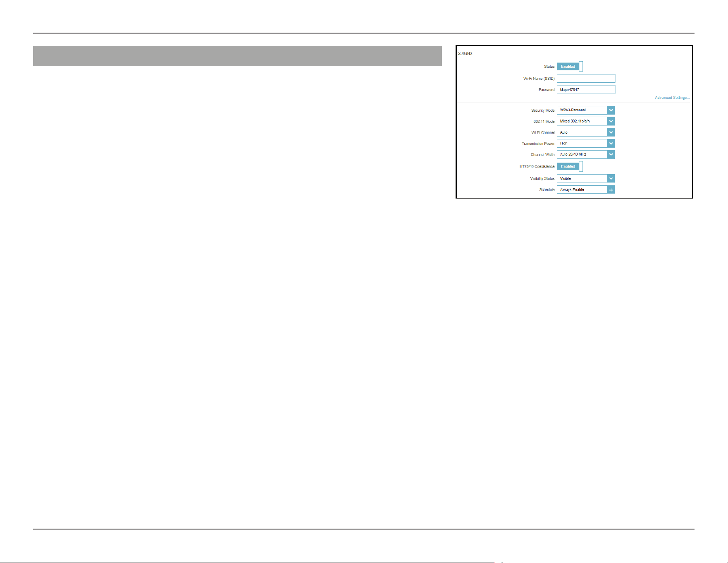Click the 'Security Mode:' label
The height and width of the screenshot is (563, 728).
543,110
